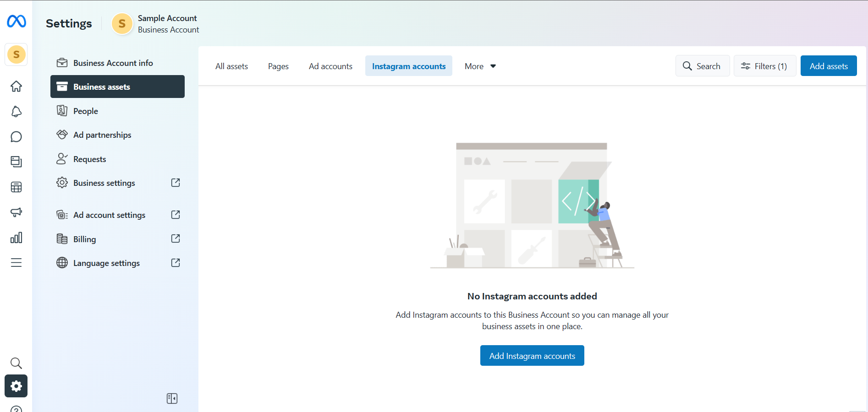Open the Sample Account avatar in left rail
Viewport: 868px width, 412px height.
[16, 54]
